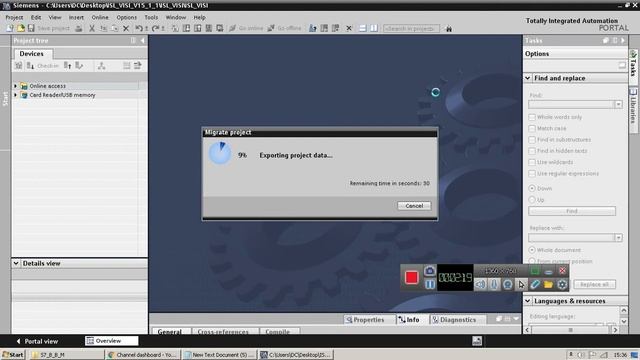
Task: Collapse Languages & resources section
Action: coord(528,301)
